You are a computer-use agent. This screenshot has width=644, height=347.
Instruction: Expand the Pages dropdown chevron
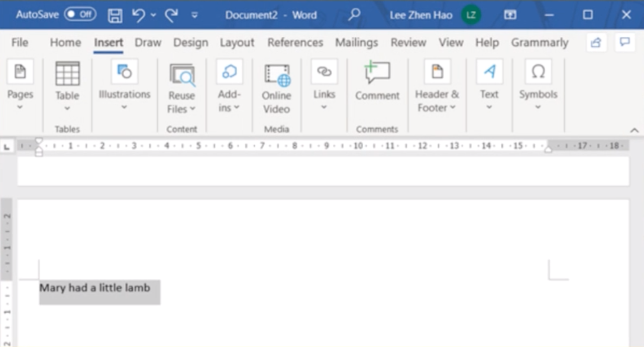20,107
